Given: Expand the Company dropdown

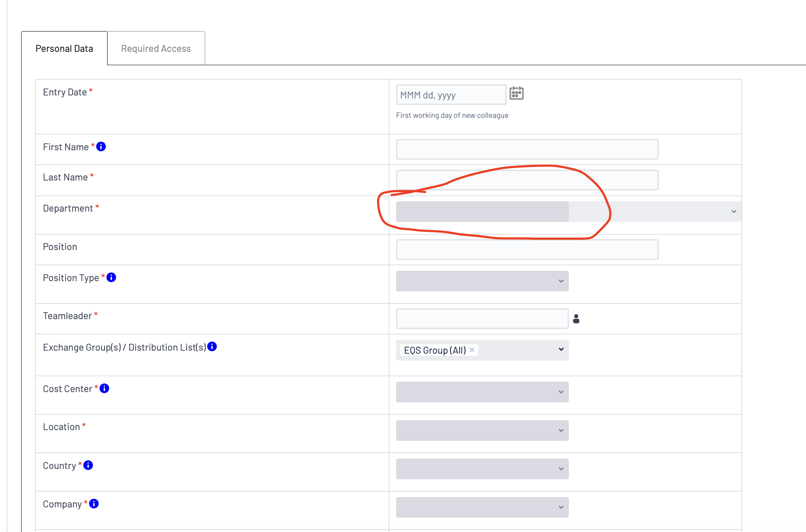Looking at the screenshot, I should pos(482,507).
